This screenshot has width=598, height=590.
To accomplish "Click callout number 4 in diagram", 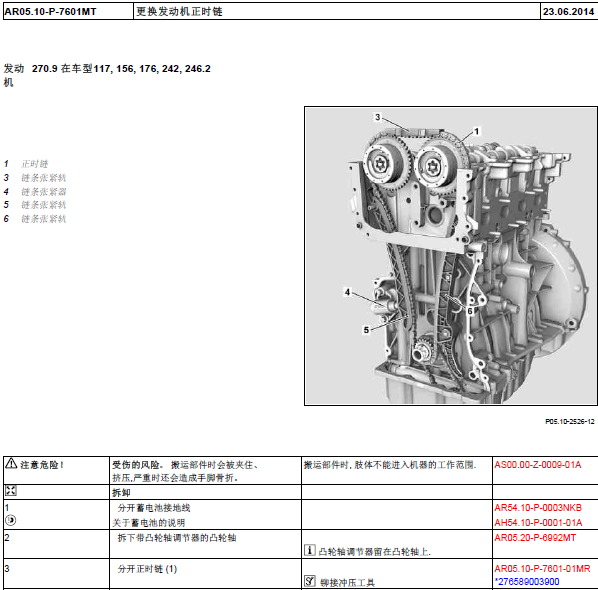I will [x=347, y=292].
